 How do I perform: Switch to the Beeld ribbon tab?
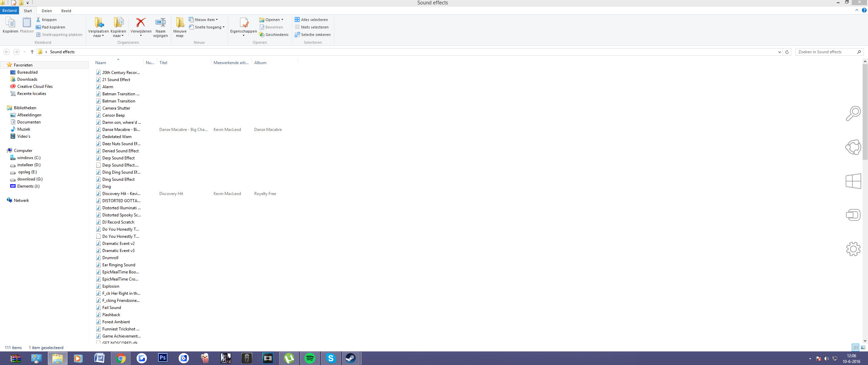[x=66, y=11]
